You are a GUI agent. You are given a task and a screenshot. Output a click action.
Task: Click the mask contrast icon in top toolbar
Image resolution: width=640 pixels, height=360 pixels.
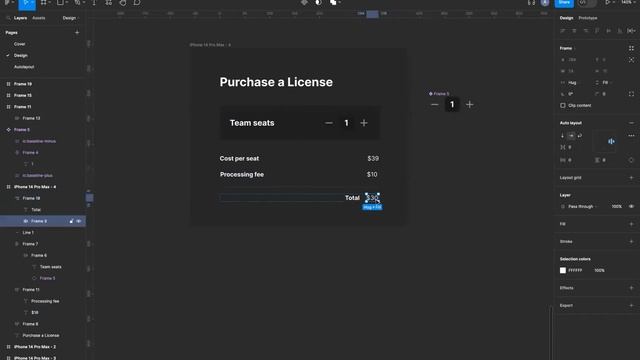(x=318, y=2)
